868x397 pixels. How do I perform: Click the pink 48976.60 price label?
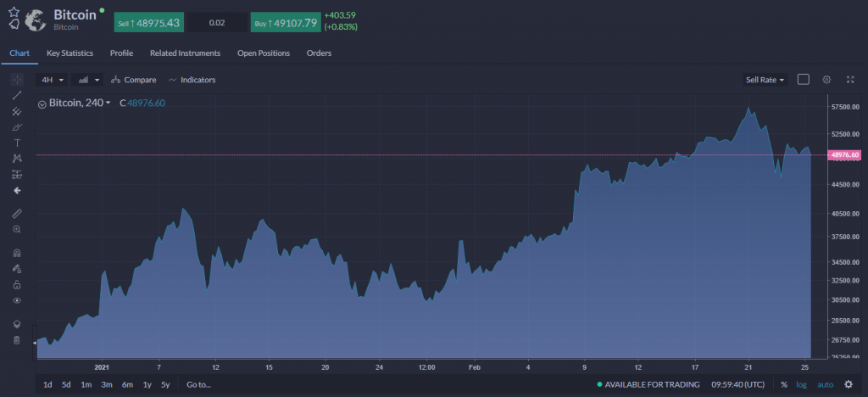click(845, 155)
